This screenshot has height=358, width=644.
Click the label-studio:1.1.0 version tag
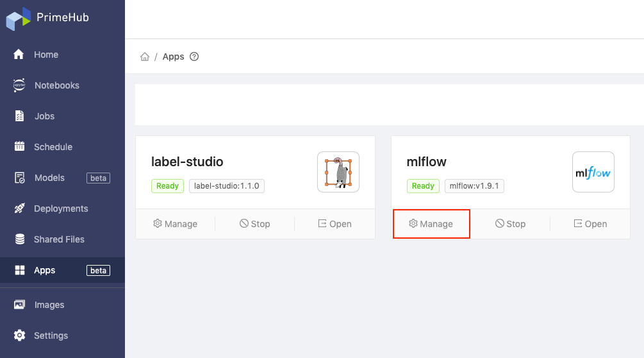(227, 186)
